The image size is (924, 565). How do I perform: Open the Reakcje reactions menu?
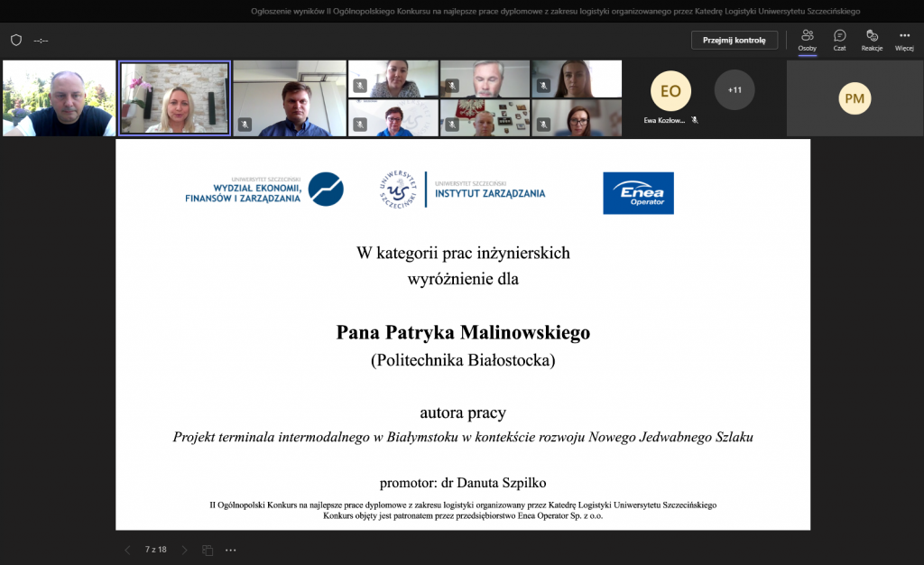pyautogui.click(x=871, y=40)
